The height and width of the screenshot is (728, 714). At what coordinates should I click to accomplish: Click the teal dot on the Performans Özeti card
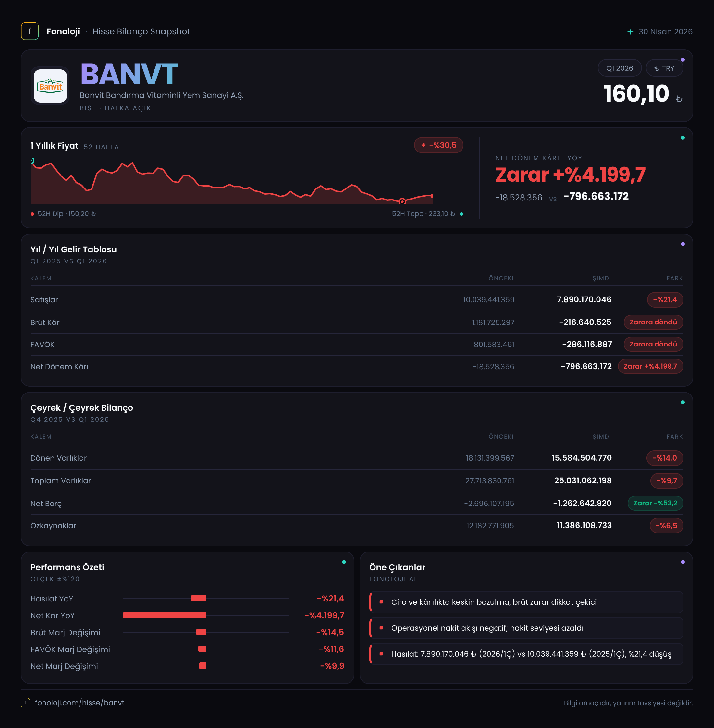coord(344,562)
